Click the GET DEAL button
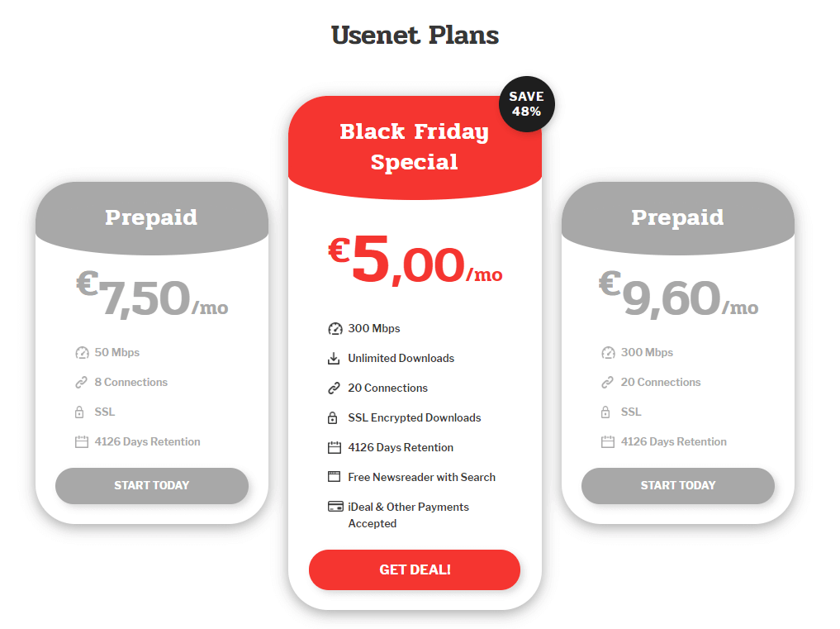The width and height of the screenshot is (840, 629). [414, 569]
